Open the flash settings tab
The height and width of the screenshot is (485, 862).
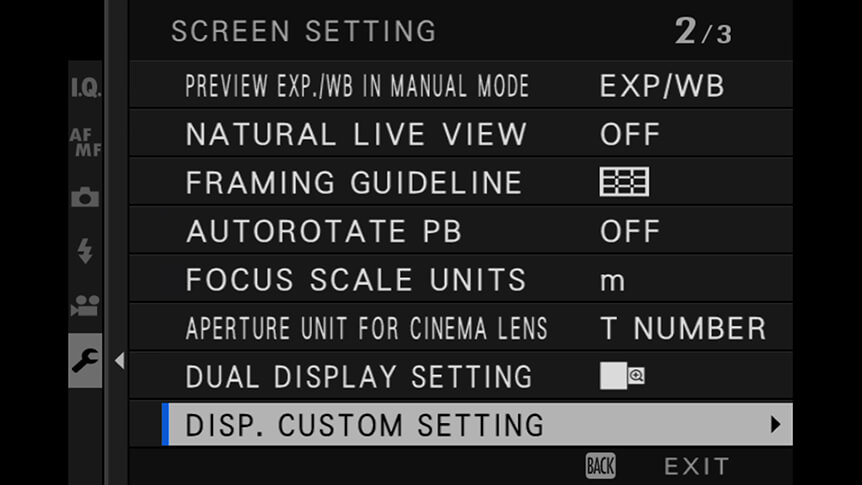(85, 251)
